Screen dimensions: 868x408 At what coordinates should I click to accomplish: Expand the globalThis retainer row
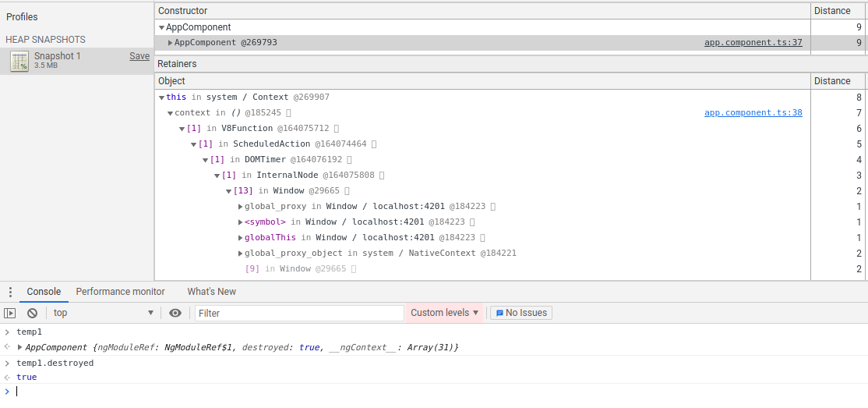[x=240, y=238]
